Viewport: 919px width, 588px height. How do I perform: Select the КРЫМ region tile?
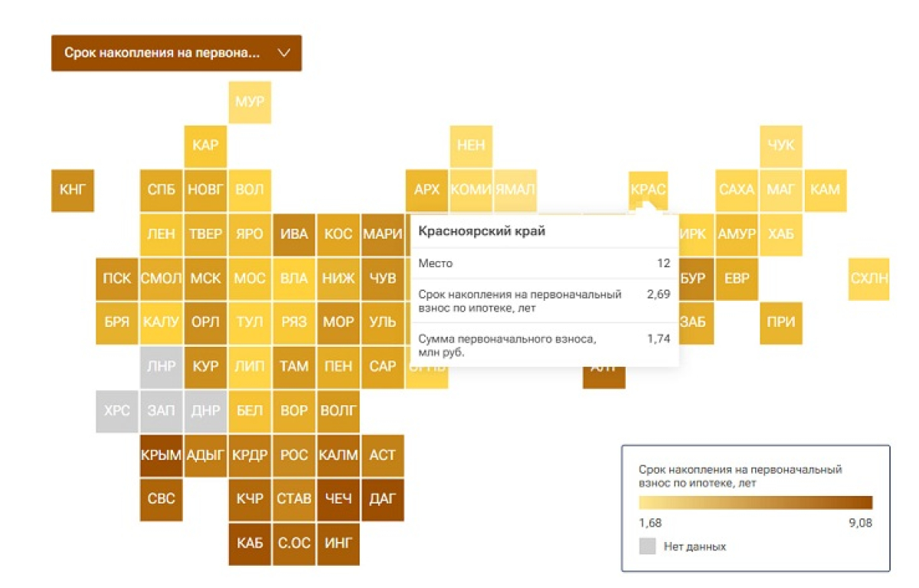coord(161,456)
